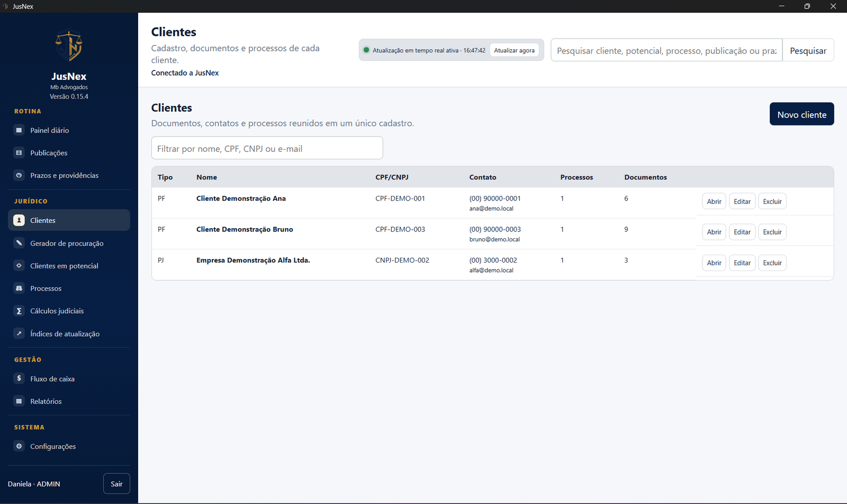Click Abrir for Empresa Demonstração Alfa Ltda.
Viewport: 847px width, 504px height.
tap(714, 263)
